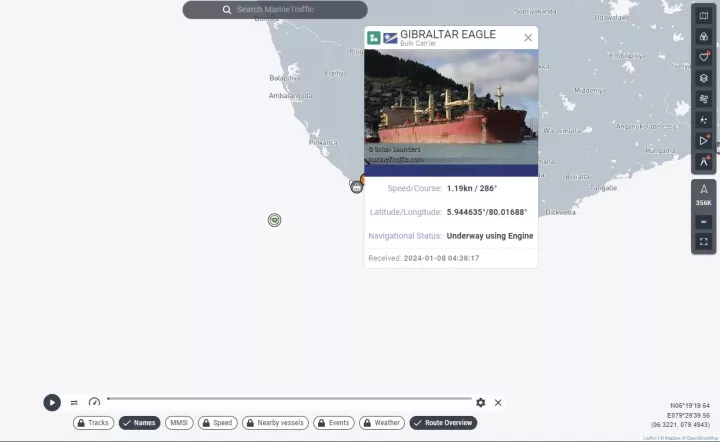This screenshot has height=442, width=720.
Task: Toggle the locked Tracks option
Action: click(93, 423)
